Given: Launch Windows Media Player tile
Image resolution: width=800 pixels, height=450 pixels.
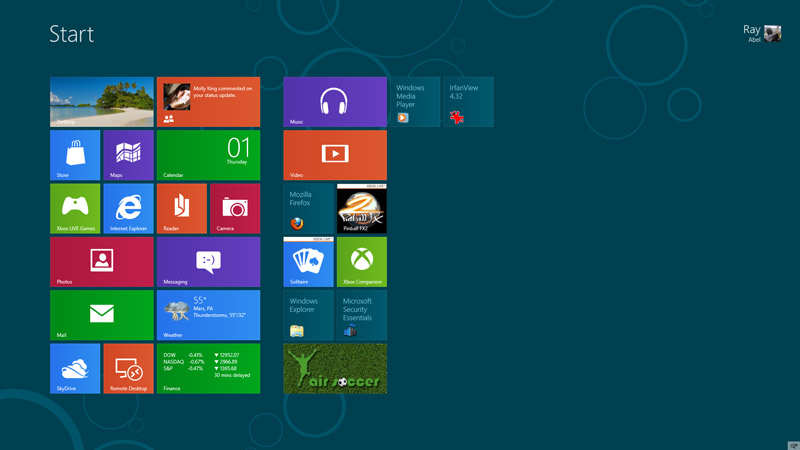Looking at the screenshot, I should pyautogui.click(x=415, y=102).
